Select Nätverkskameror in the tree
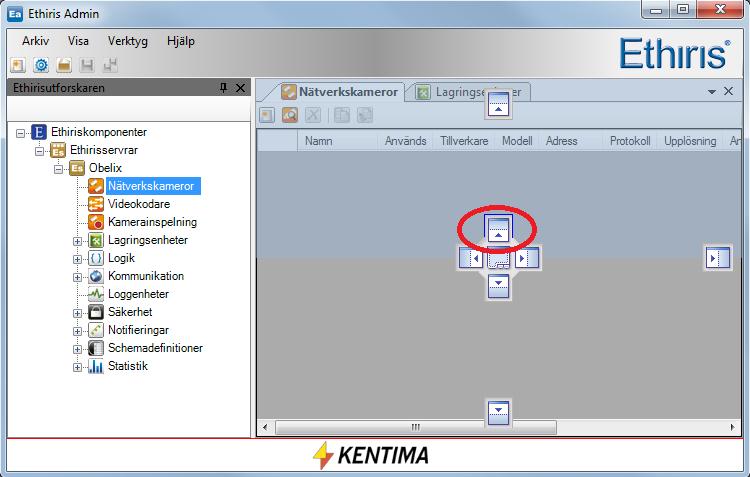 (153, 186)
